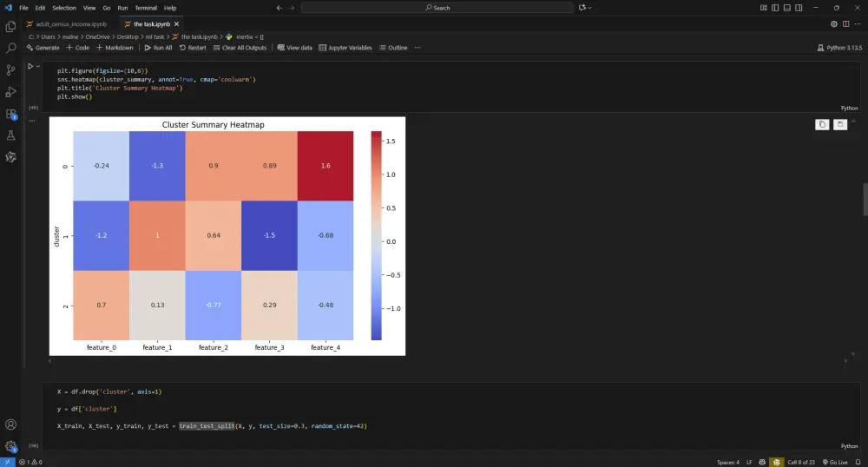868x467 pixels.
Task: Change Python language of the last cell
Action: click(849, 446)
